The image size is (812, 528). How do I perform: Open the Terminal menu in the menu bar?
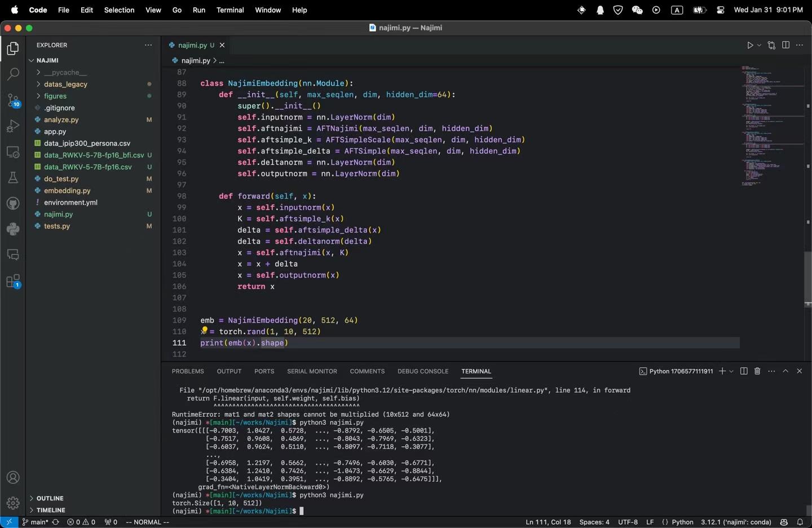tap(230, 10)
